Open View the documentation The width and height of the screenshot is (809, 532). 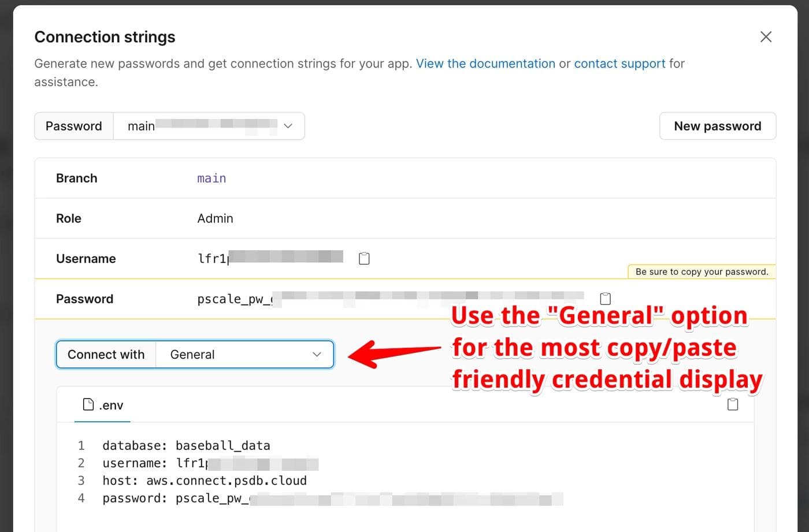coord(485,64)
